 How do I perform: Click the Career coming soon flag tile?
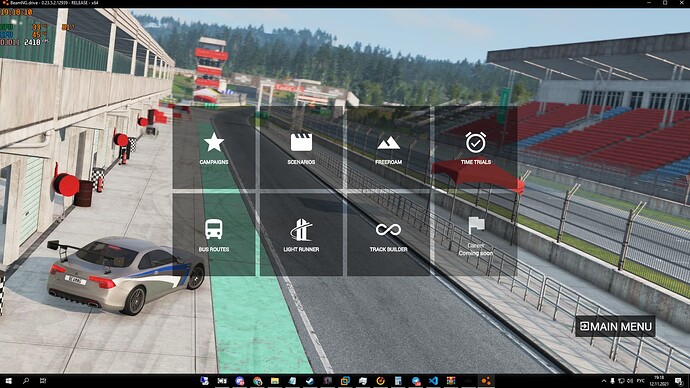click(476, 235)
